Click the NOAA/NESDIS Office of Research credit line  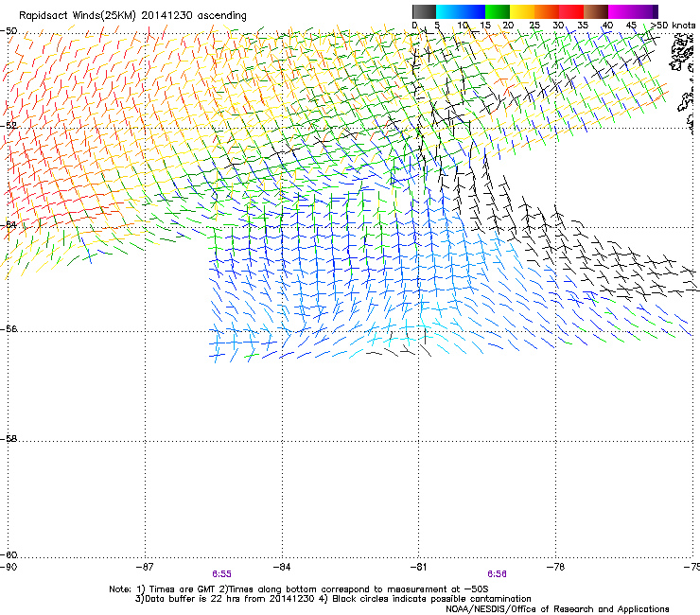pos(557,609)
